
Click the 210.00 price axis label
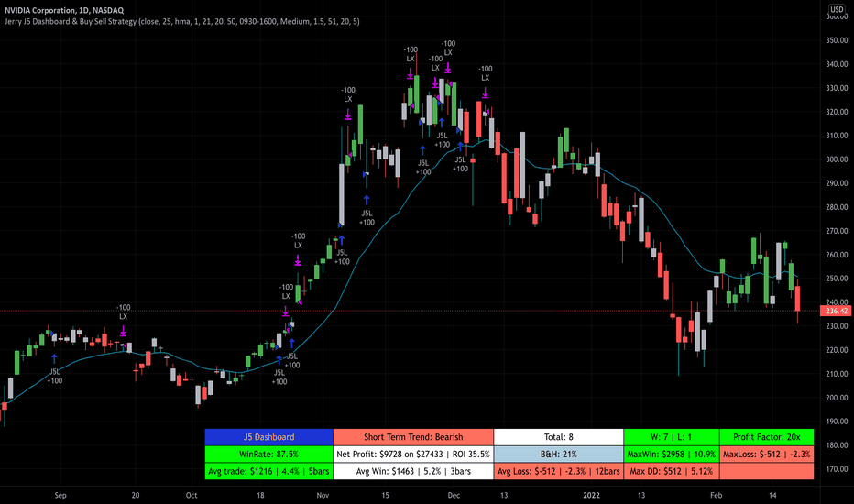click(837, 374)
